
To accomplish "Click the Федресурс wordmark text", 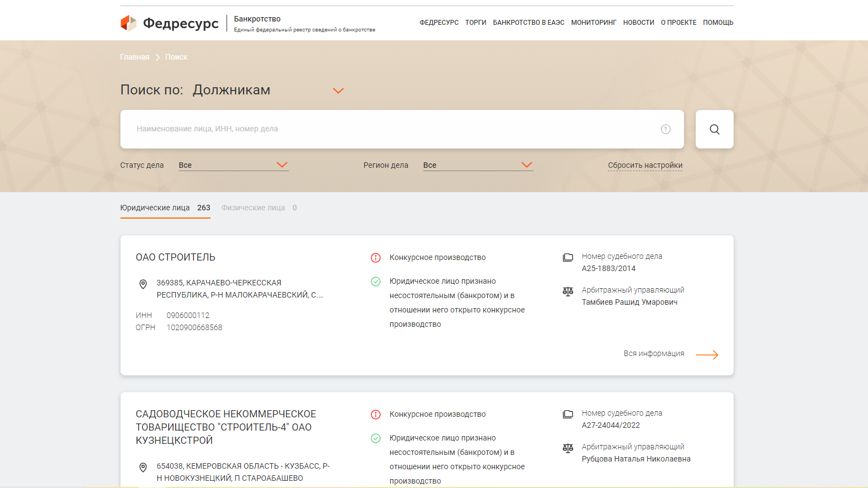I will (x=181, y=23).
